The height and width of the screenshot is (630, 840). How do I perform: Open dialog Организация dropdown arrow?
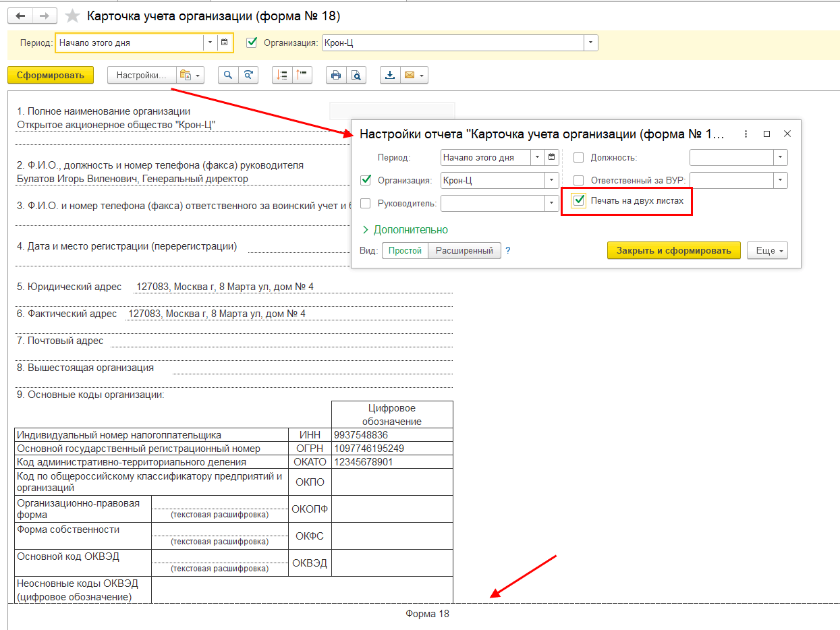point(552,180)
